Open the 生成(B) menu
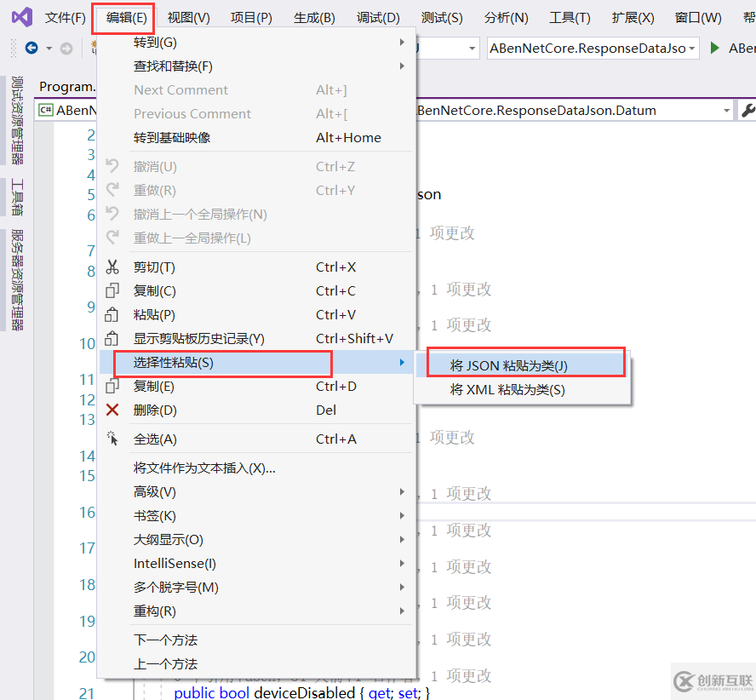This screenshot has width=756, height=700. 314,18
